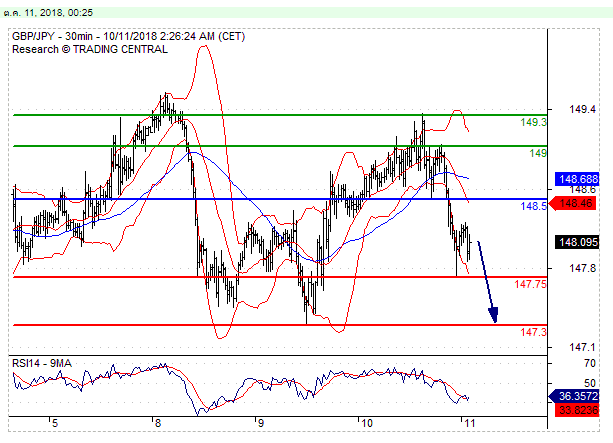Click the green 149 resistance label
The width and height of the screenshot is (613, 443).
pyautogui.click(x=538, y=153)
